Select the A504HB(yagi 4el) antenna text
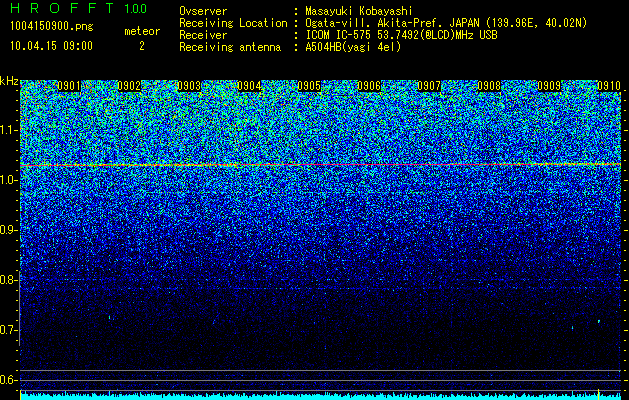 click(x=353, y=47)
